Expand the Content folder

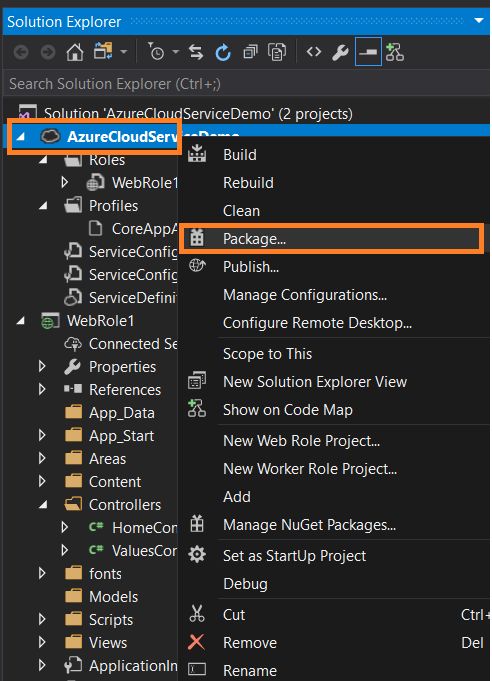[42, 482]
